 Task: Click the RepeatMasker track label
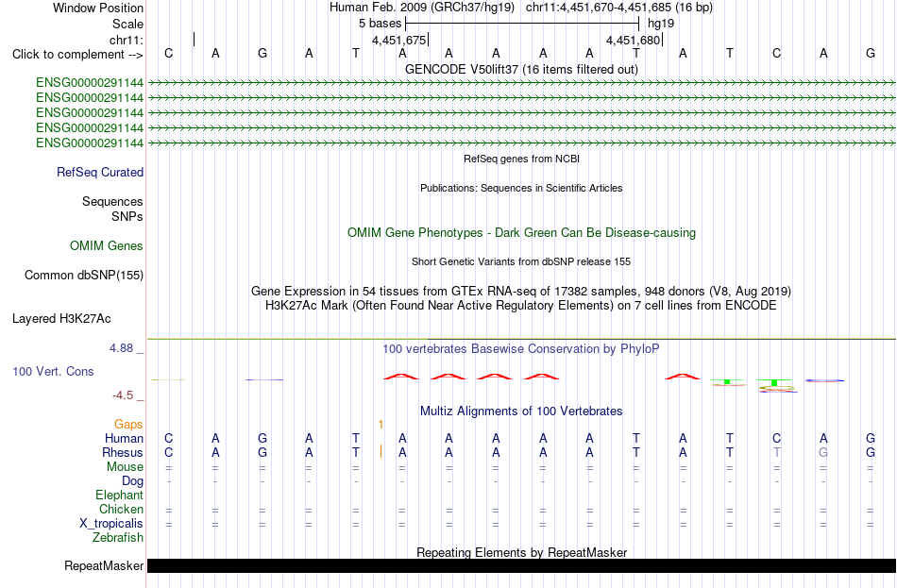click(104, 565)
